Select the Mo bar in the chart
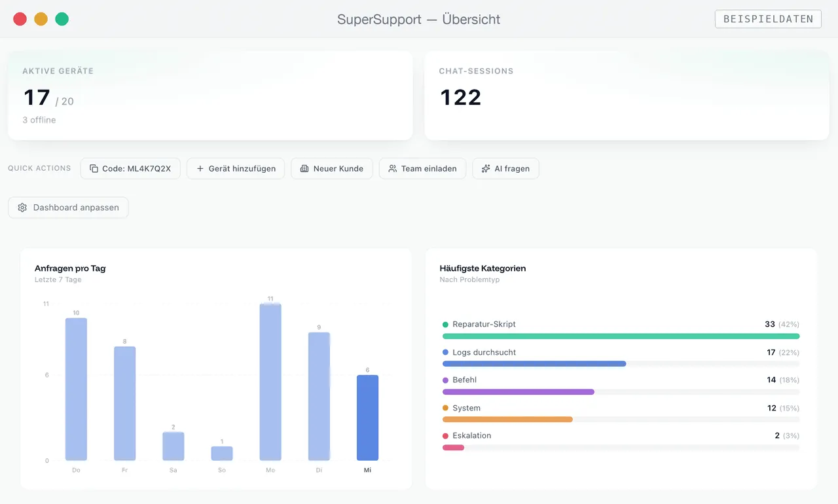 coord(270,382)
